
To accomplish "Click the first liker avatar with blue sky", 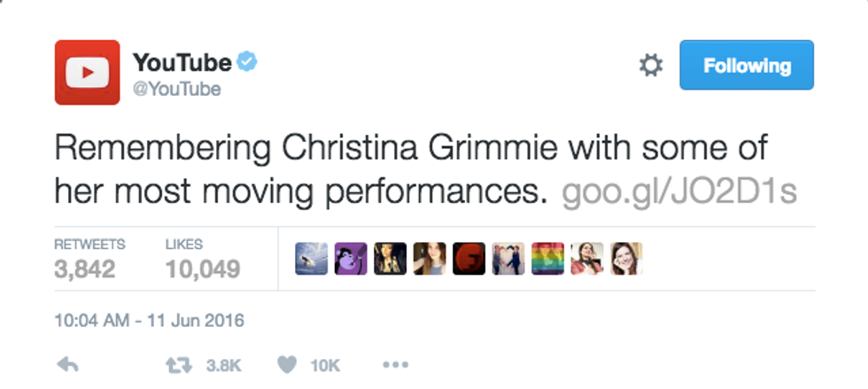I will click(x=311, y=258).
